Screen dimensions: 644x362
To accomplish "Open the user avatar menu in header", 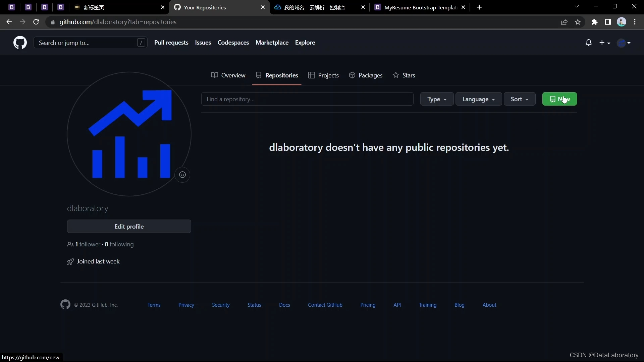I will click(624, 43).
